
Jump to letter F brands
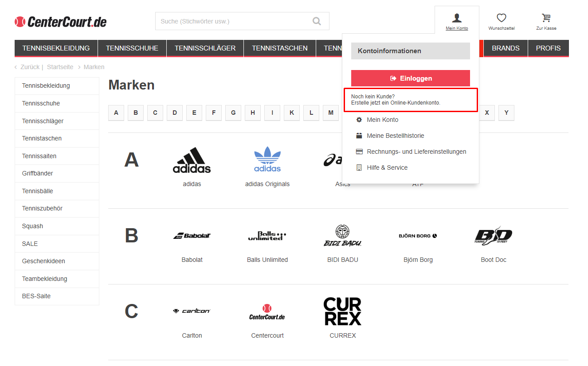214,113
